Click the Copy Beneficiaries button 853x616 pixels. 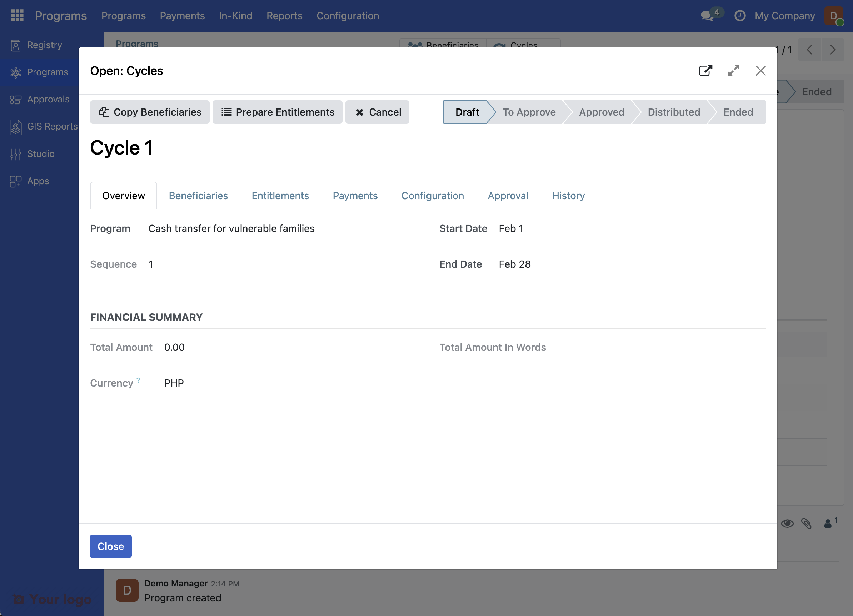tap(149, 112)
